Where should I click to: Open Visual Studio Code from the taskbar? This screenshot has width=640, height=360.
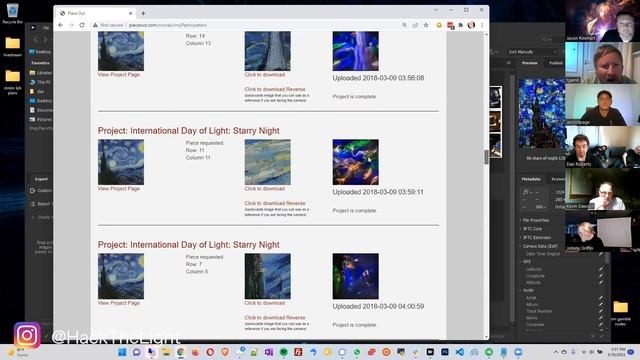coord(460,352)
